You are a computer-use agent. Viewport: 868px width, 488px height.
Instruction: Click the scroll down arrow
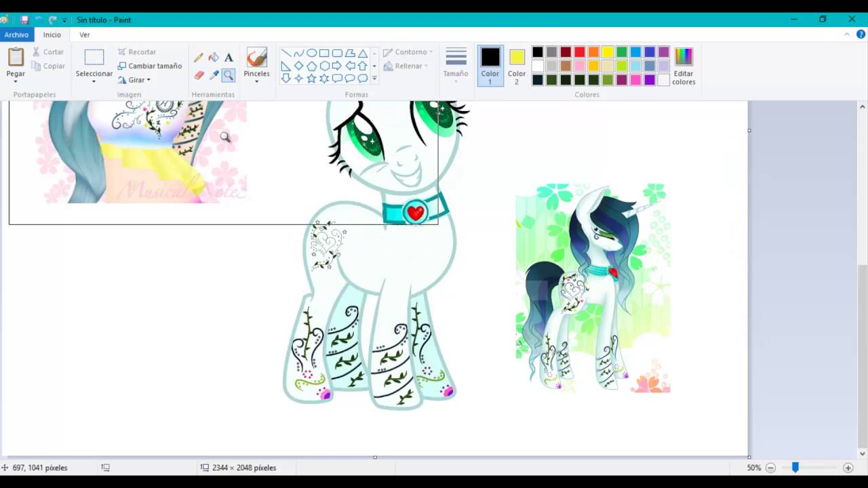[x=863, y=453]
